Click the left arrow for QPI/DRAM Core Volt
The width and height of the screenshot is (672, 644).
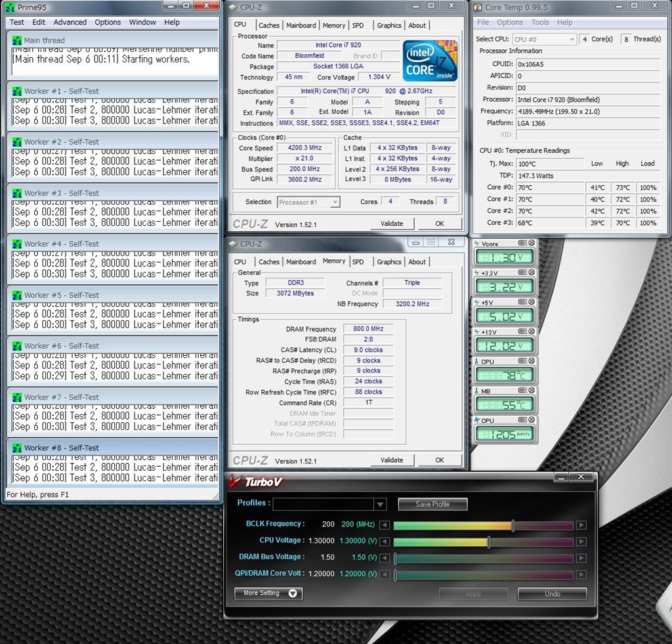(x=385, y=575)
